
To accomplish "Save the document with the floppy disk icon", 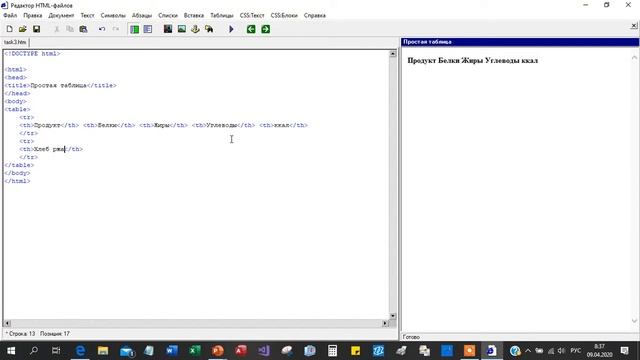I will point(36,29).
